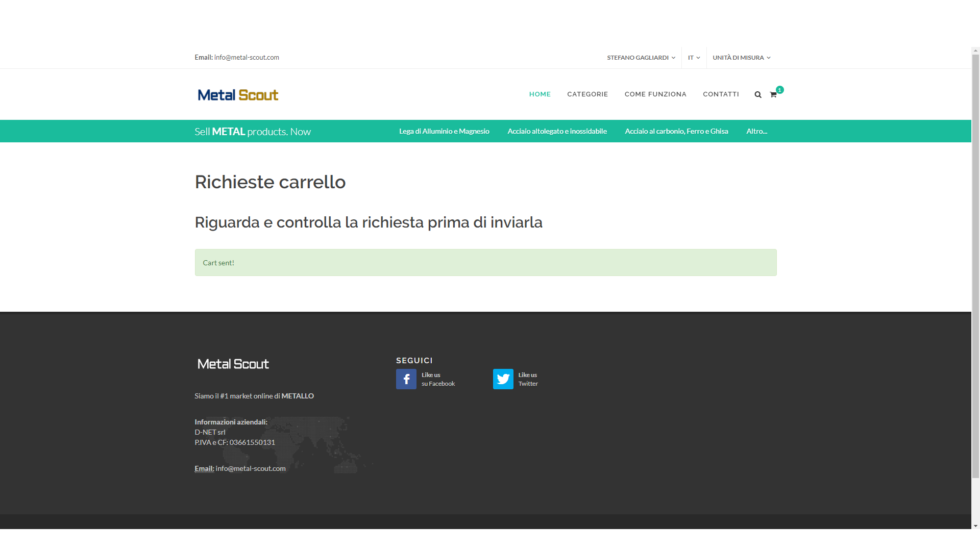The image size is (980, 551).
Task: Go to Come Funziona menu item
Action: click(x=655, y=94)
